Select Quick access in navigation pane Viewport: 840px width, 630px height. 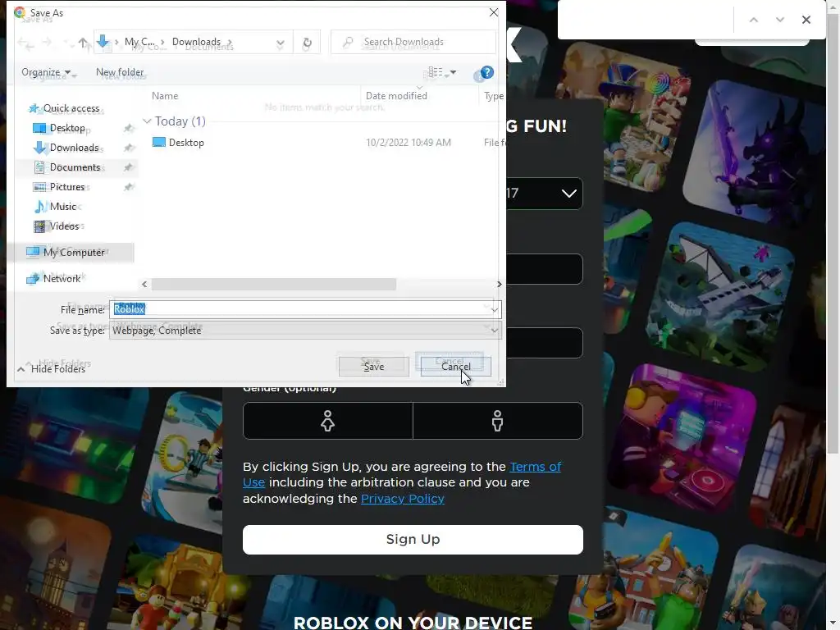(71, 108)
